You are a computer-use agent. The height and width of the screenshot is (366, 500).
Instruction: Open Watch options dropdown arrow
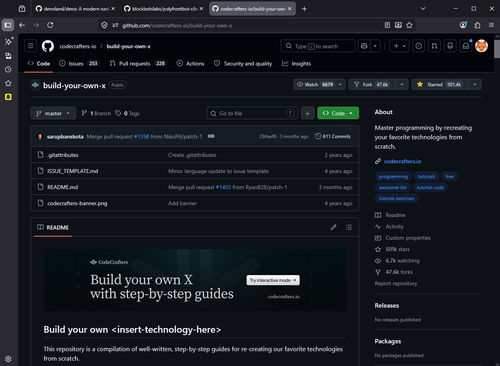pyautogui.click(x=340, y=85)
